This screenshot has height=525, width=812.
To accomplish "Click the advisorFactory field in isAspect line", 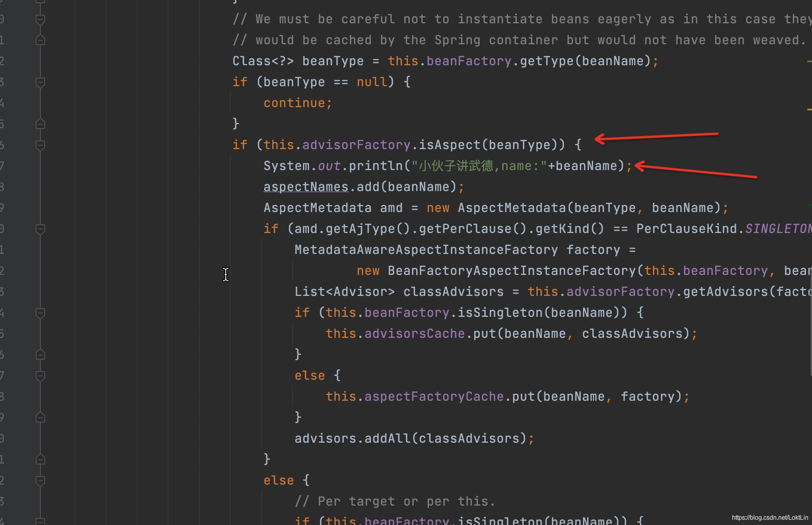I will click(x=356, y=145).
